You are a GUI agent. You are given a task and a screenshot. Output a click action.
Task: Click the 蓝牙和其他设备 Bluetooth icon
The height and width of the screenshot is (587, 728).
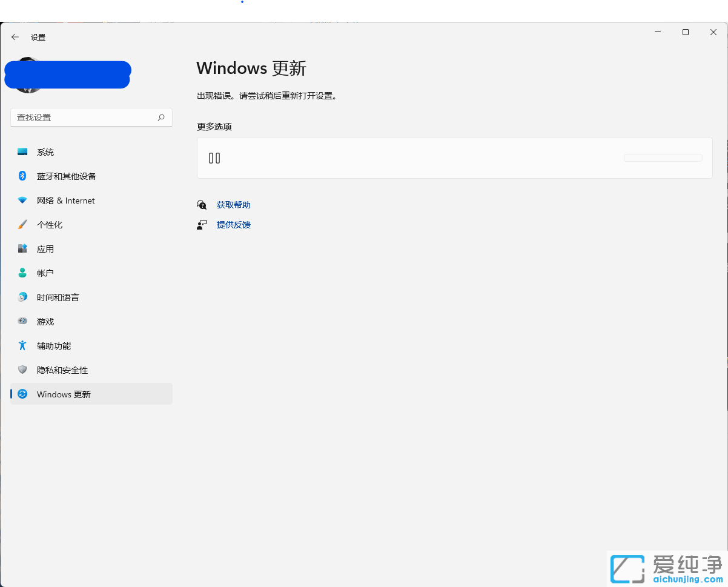tap(22, 176)
